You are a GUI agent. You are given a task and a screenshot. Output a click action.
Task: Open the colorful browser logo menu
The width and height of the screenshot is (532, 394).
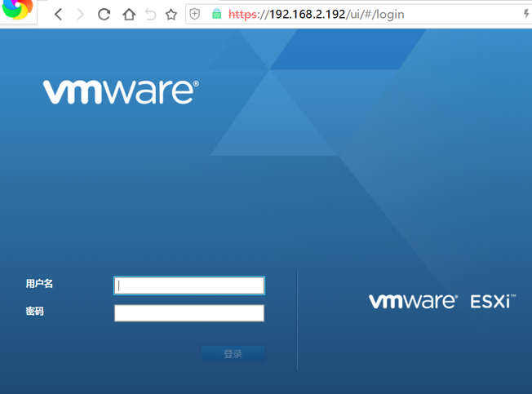click(17, 8)
